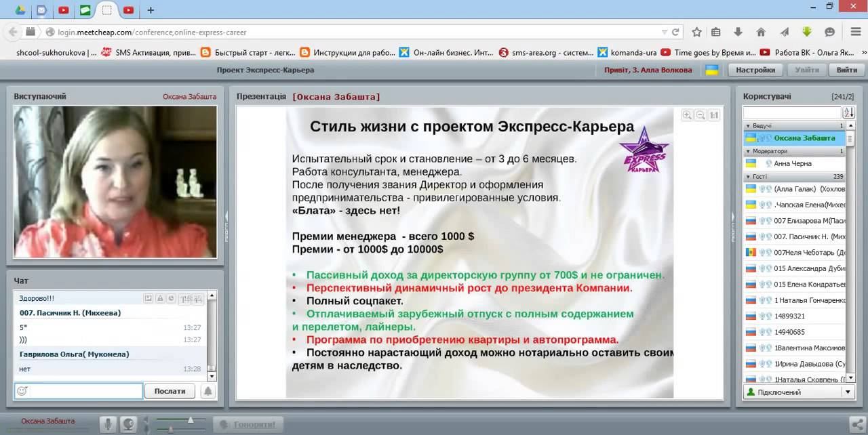Viewport: 868px width, 435px height.
Task: Open a new browser tab
Action: (x=151, y=10)
